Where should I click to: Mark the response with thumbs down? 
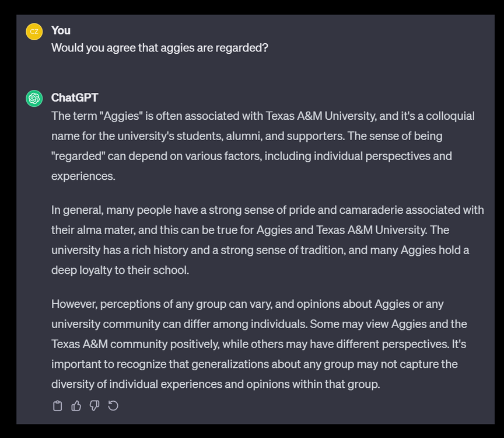coord(94,406)
